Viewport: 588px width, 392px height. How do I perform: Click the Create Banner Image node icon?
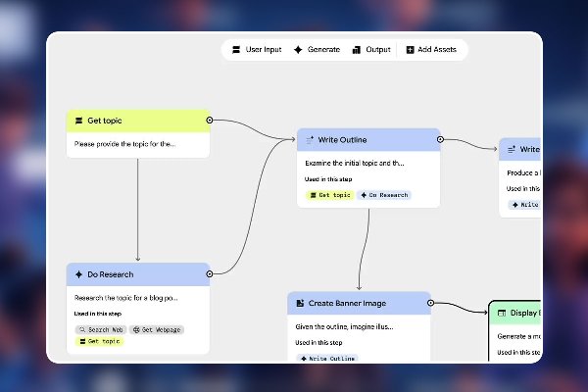click(300, 303)
